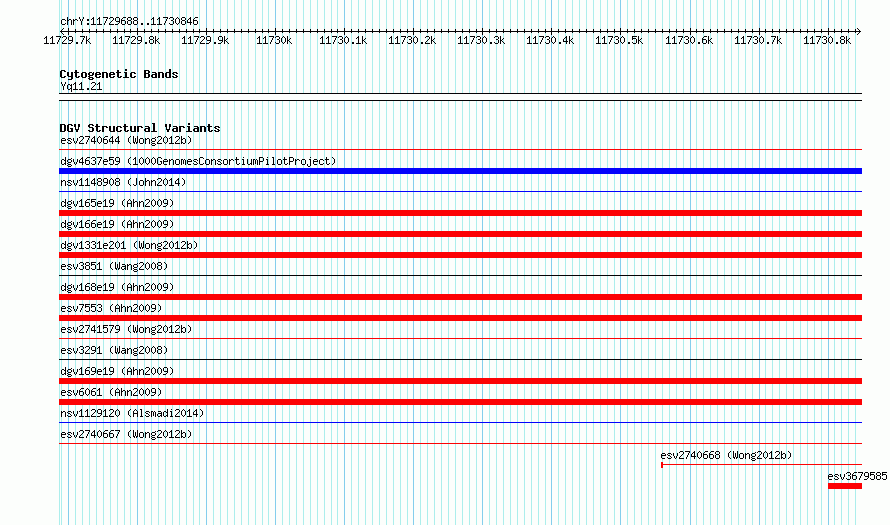
Task: Select the red esv6061 variant bar
Action: (460, 402)
